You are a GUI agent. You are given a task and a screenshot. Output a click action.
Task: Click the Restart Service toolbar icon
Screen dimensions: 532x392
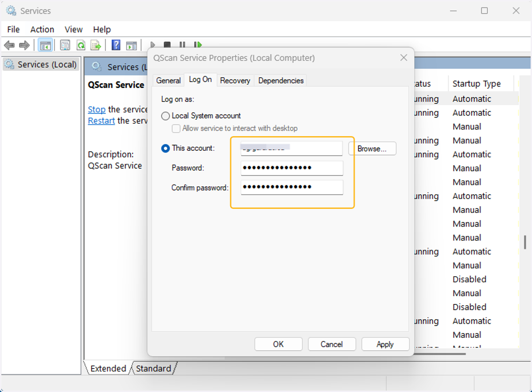tap(198, 45)
